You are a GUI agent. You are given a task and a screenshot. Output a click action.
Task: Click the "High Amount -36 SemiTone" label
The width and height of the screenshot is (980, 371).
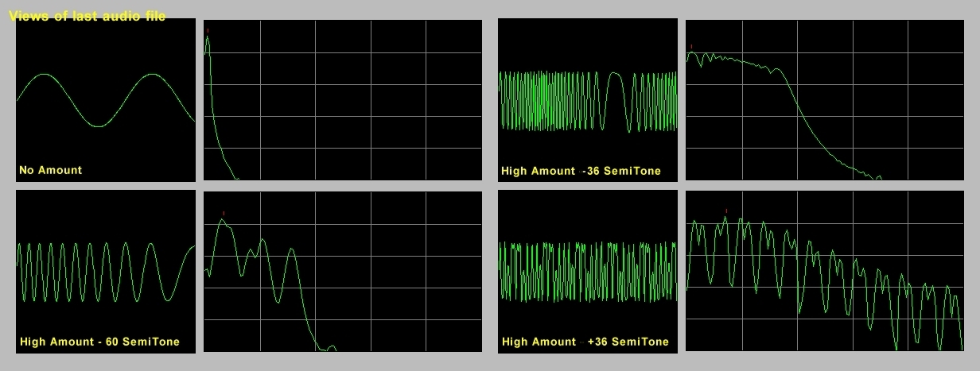coord(581,171)
